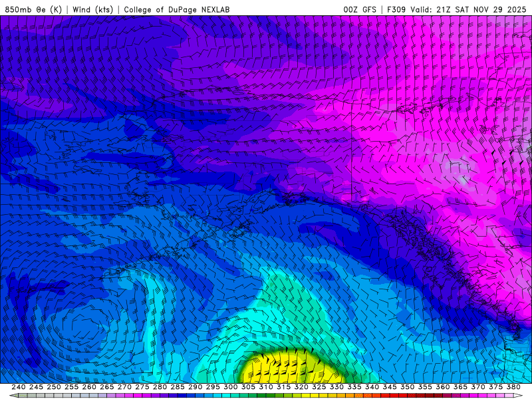Select the 310 label on the color scale

click(x=265, y=387)
